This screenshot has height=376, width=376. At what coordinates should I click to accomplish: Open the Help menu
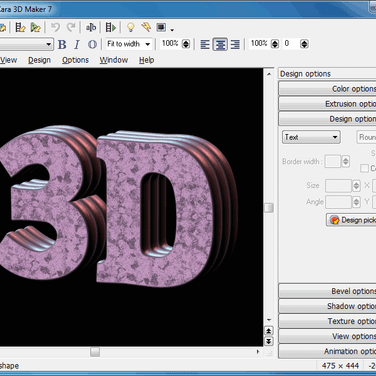tap(146, 60)
